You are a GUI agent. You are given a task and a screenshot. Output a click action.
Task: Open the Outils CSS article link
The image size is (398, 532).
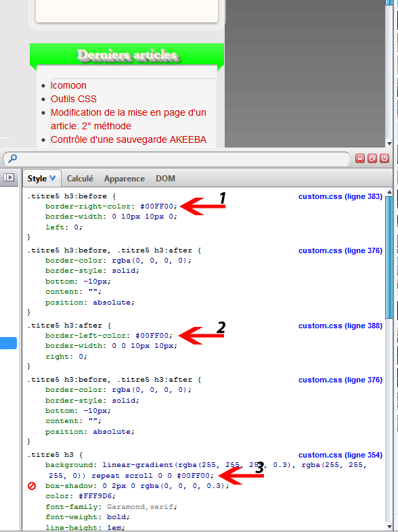click(x=74, y=99)
